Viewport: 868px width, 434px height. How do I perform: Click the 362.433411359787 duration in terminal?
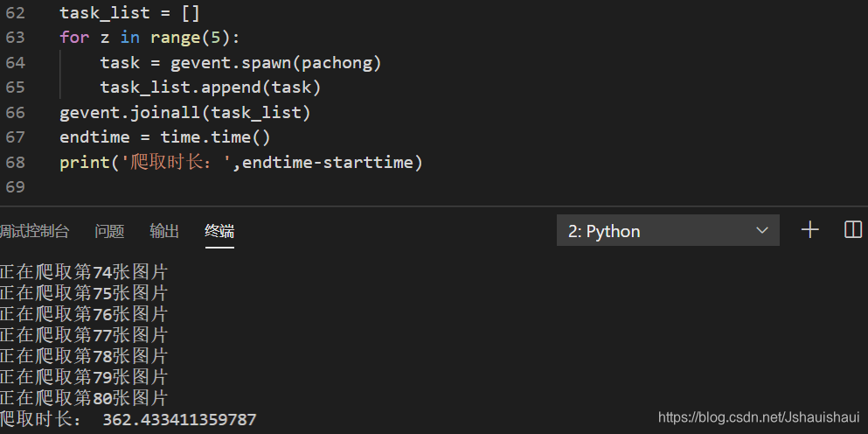pos(179,420)
